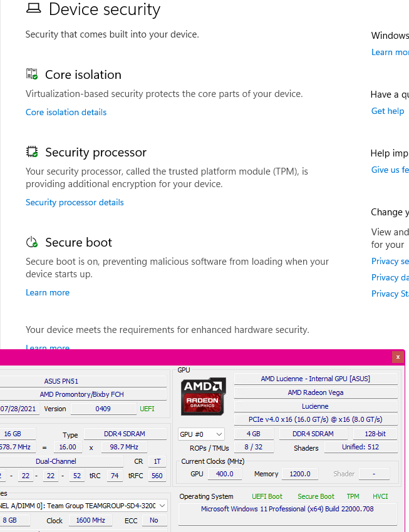Click the Give us feedback link
Screen dimensions: 409x532
pyautogui.click(x=390, y=170)
